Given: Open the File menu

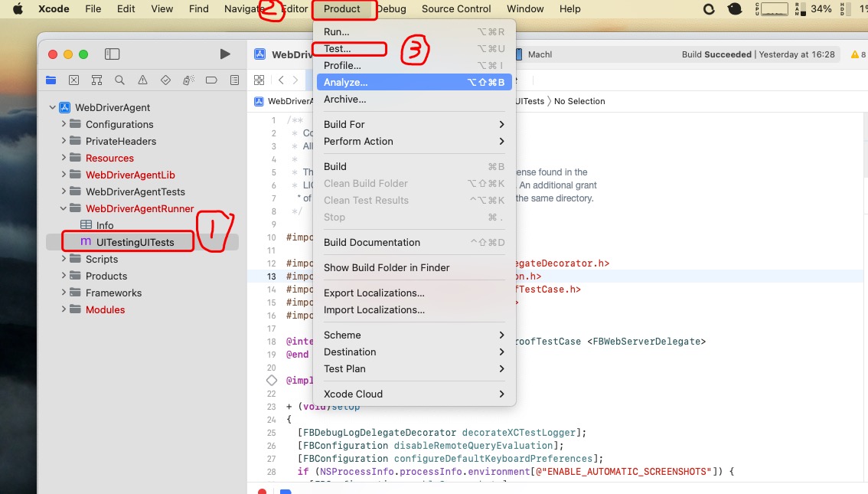Looking at the screenshot, I should (x=93, y=9).
